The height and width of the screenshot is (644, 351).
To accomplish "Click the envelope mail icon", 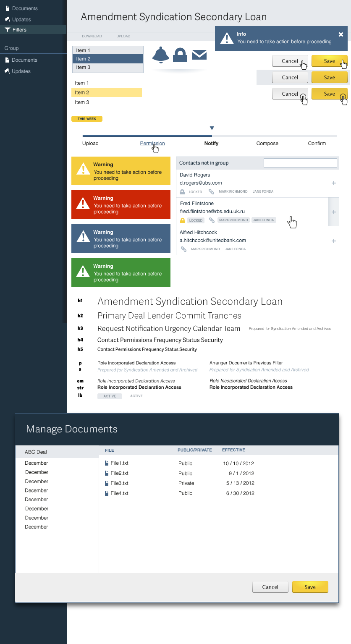I will (x=199, y=55).
